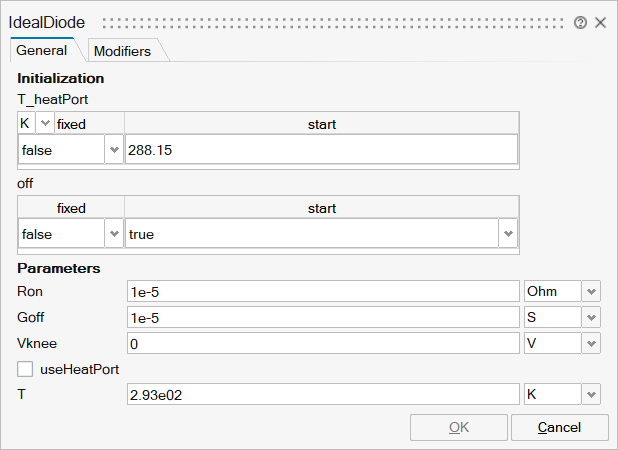The image size is (618, 450).
Task: Switch to the Modifiers tab
Action: [122, 51]
